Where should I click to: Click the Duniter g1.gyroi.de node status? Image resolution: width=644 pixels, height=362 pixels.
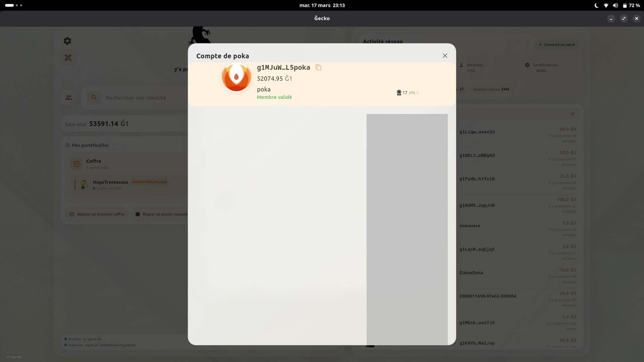tap(85, 339)
